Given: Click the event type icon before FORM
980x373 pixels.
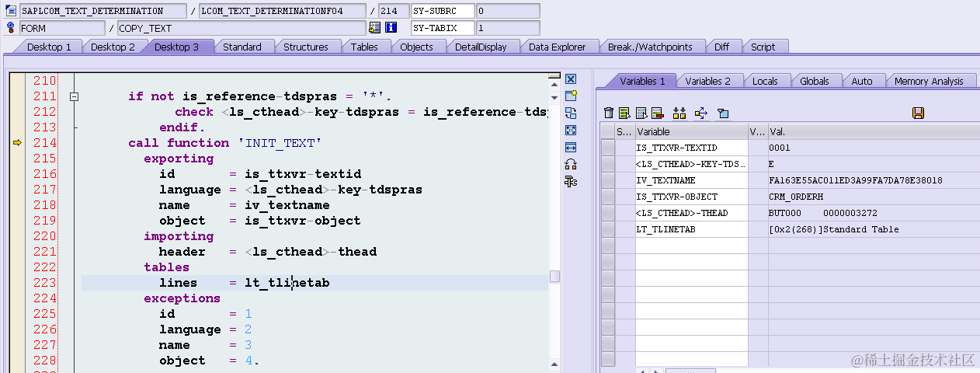Looking at the screenshot, I should click(x=11, y=28).
